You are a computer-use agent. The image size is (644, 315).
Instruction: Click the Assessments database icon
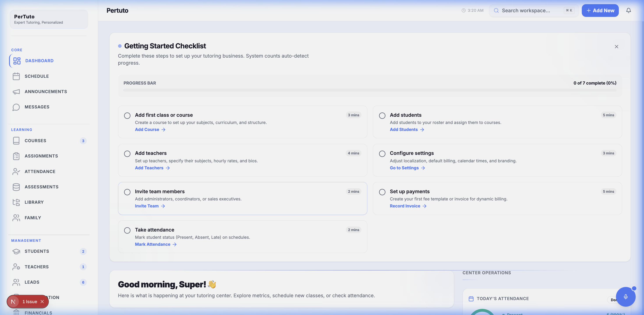point(16,187)
